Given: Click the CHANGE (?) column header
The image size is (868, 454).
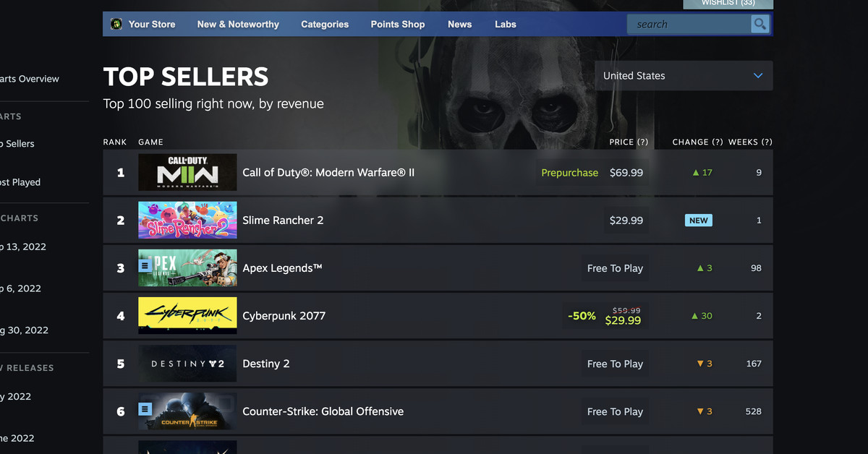Looking at the screenshot, I should click(x=697, y=142).
